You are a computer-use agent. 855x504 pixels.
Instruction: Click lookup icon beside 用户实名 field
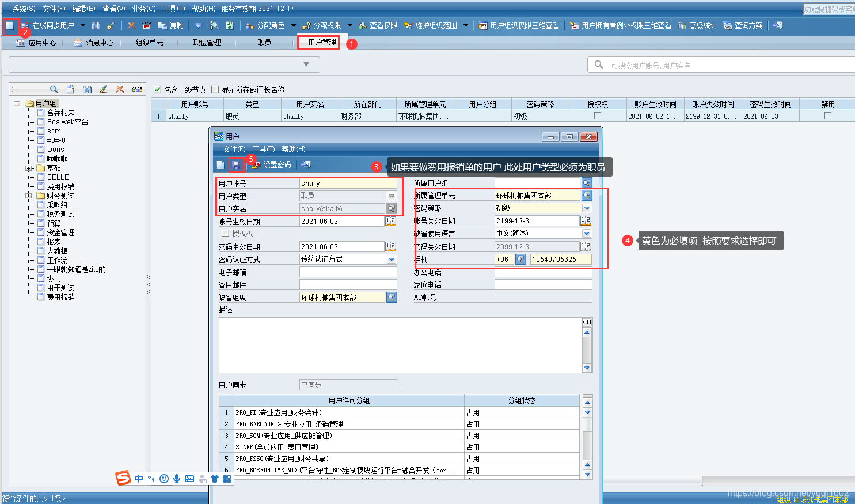[x=391, y=208]
